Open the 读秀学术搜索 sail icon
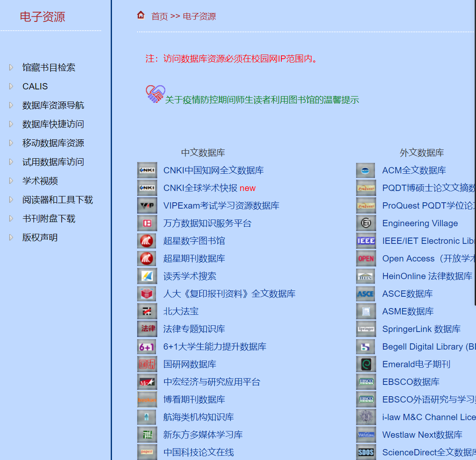 147,276
